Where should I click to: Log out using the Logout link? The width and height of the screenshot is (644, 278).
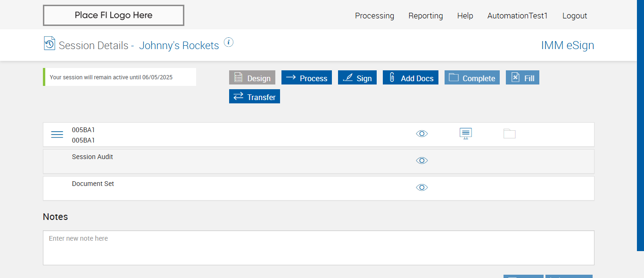pyautogui.click(x=575, y=16)
